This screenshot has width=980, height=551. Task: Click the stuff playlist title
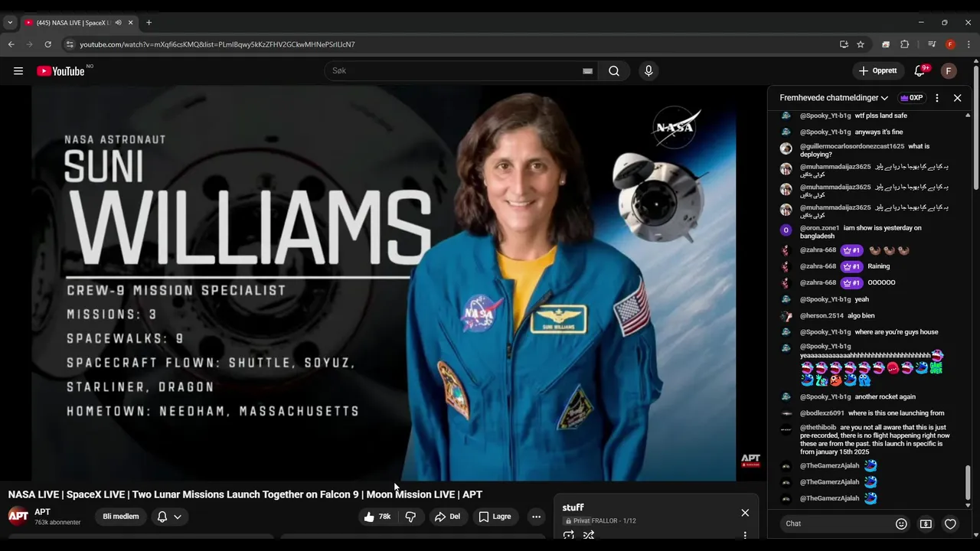pyautogui.click(x=573, y=507)
